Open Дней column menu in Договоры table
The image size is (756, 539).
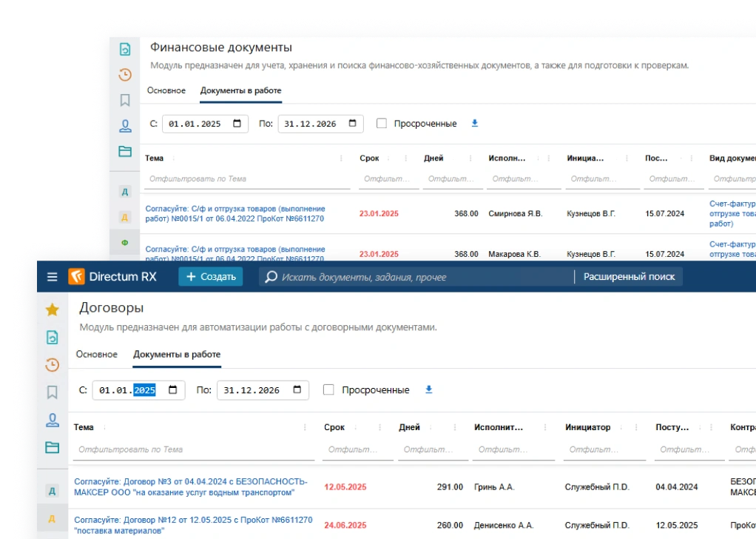click(x=455, y=427)
